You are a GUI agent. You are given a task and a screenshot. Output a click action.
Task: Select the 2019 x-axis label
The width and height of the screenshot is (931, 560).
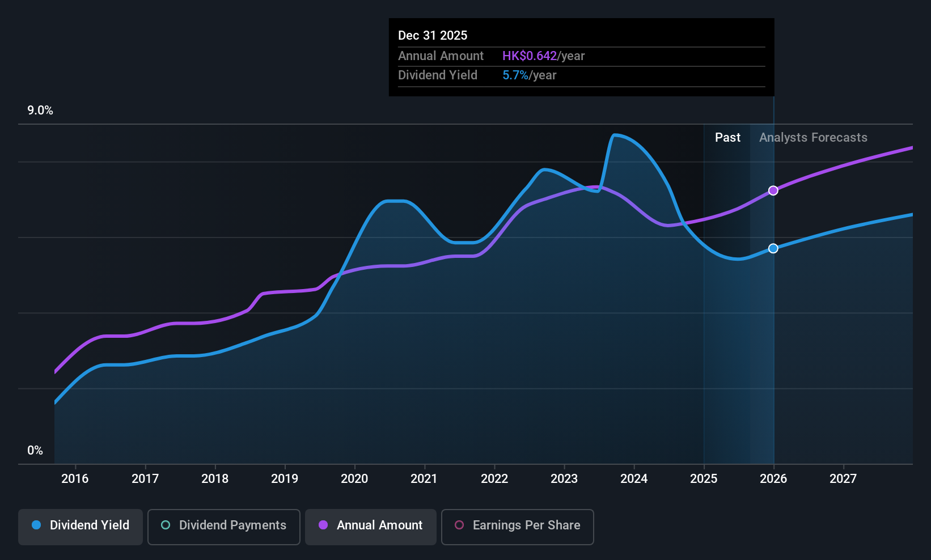coord(285,478)
